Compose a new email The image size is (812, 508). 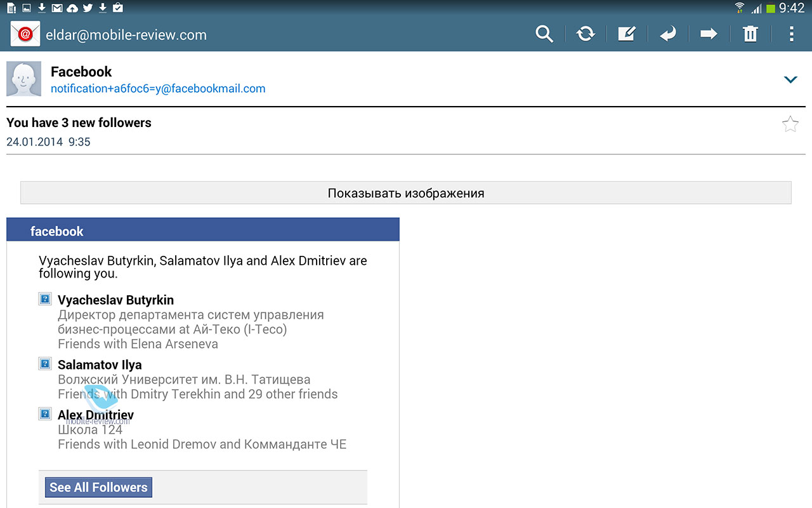[x=627, y=34]
